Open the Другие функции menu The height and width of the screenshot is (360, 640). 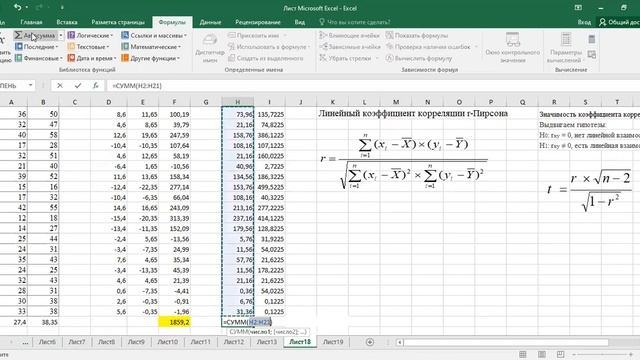click(151, 58)
